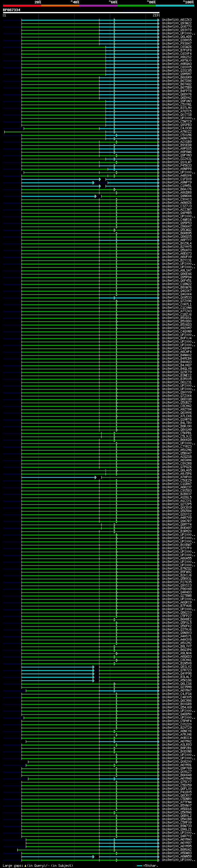
Task: Select the UniRef100_B7FGF8 label
Action: 177,50
